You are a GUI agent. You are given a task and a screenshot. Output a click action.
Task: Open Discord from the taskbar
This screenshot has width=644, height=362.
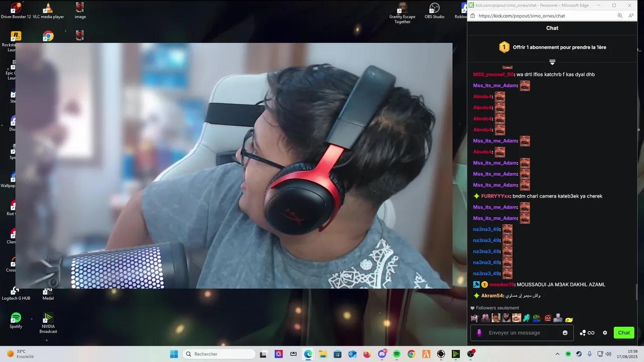pyautogui.click(x=383, y=354)
